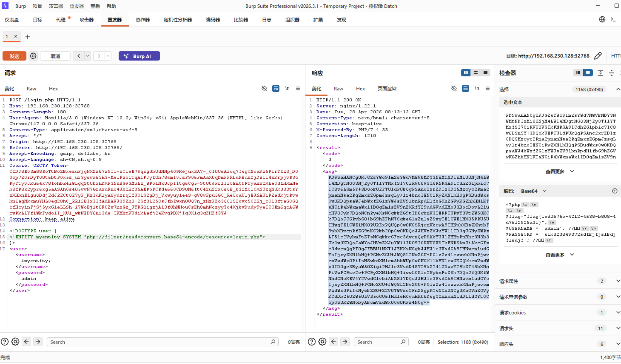Focus the request Search field
The height and width of the screenshot is (364, 621).
[163, 342]
